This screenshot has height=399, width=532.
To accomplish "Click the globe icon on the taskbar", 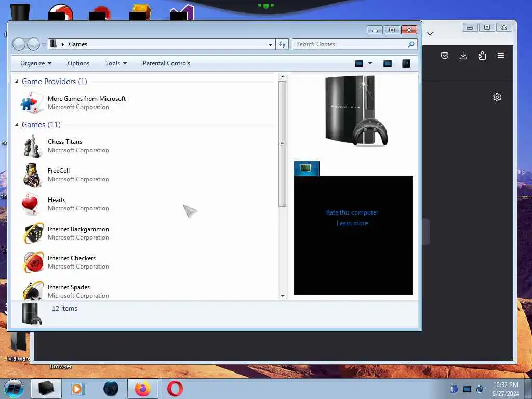I will coord(111,389).
